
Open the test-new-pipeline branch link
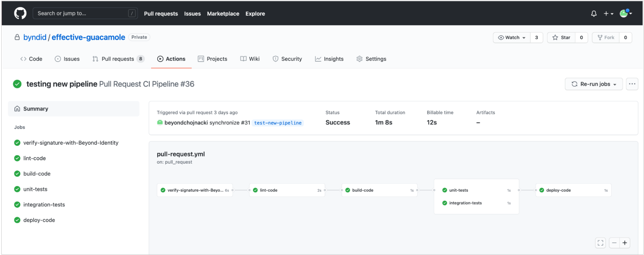point(278,123)
